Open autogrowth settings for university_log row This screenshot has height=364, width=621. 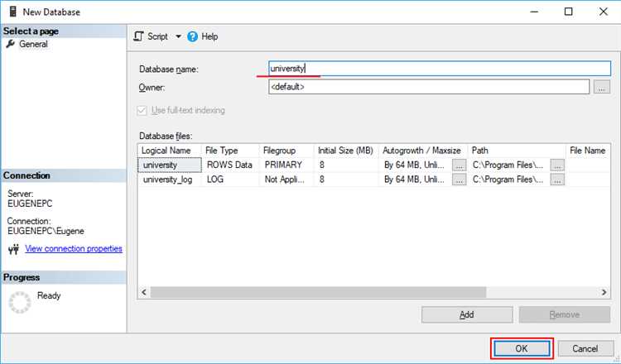459,180
